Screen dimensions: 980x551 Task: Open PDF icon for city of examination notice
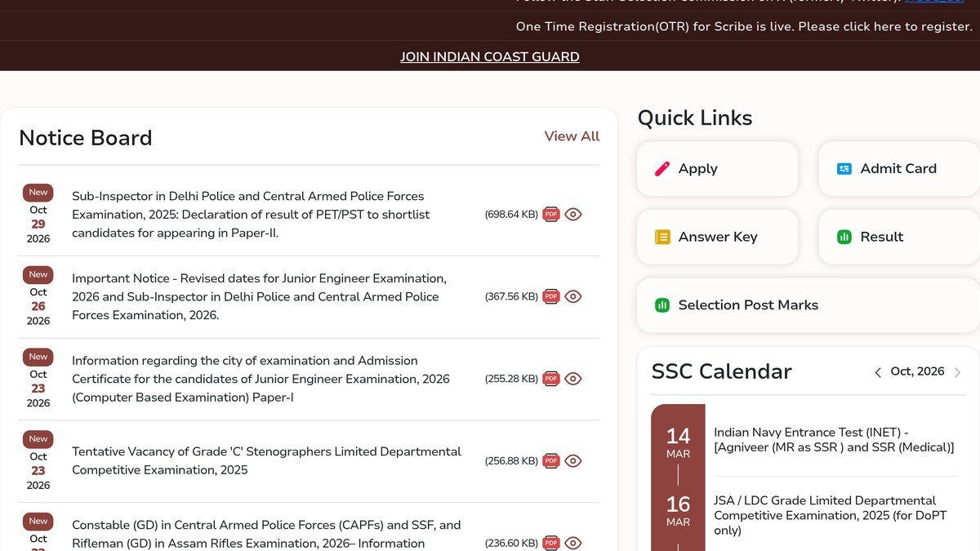551,379
